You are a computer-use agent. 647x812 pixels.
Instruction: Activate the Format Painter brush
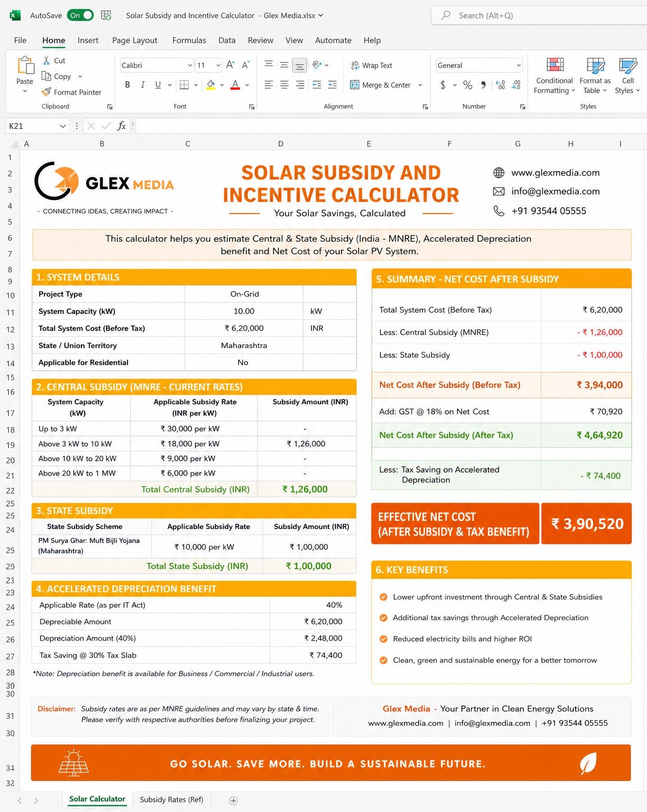[x=46, y=92]
